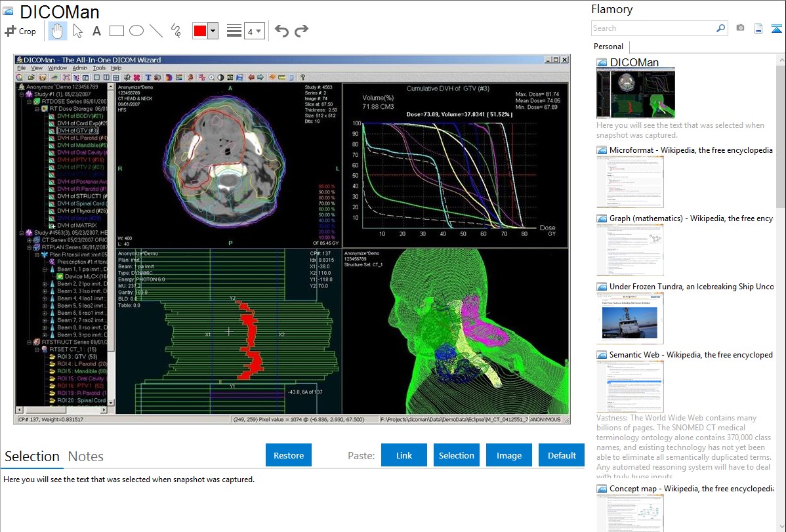Image resolution: width=786 pixels, height=532 pixels.
Task: Paste as Link
Action: (404, 455)
